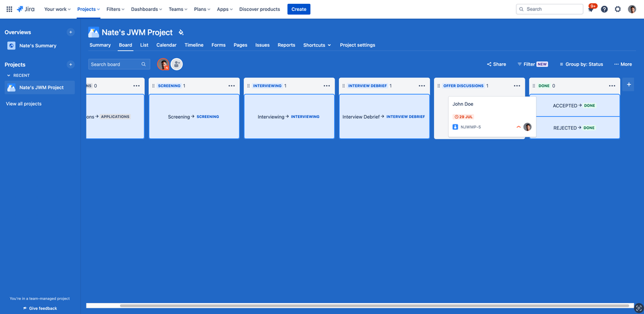Open the help question mark icon

[x=604, y=9]
